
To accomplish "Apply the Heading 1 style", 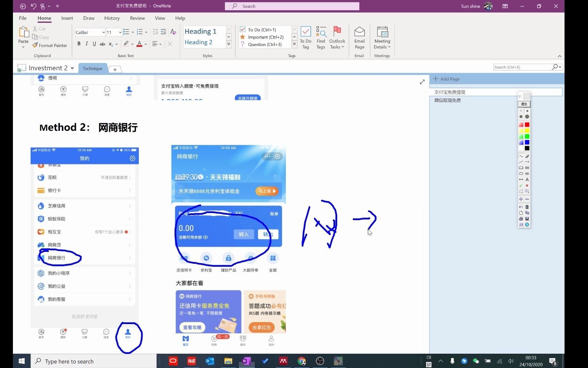I will (200, 31).
